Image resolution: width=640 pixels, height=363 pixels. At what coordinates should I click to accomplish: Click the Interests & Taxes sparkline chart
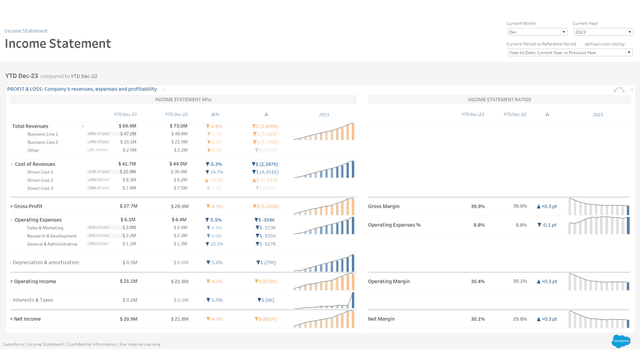click(x=324, y=301)
